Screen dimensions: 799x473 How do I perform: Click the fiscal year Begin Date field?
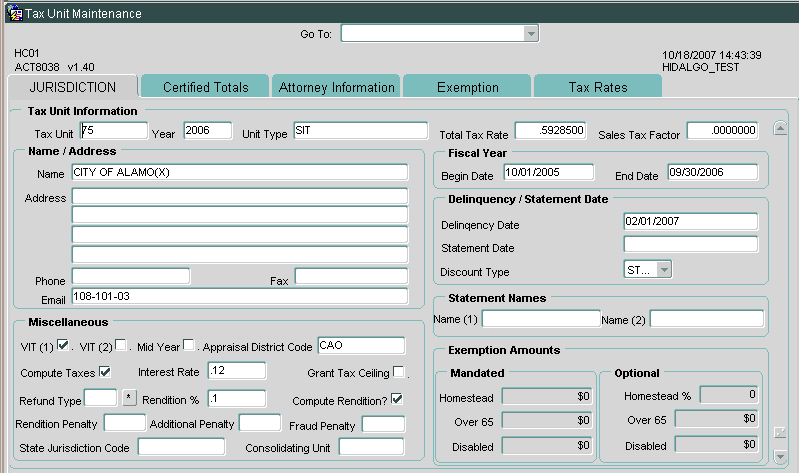click(x=549, y=172)
